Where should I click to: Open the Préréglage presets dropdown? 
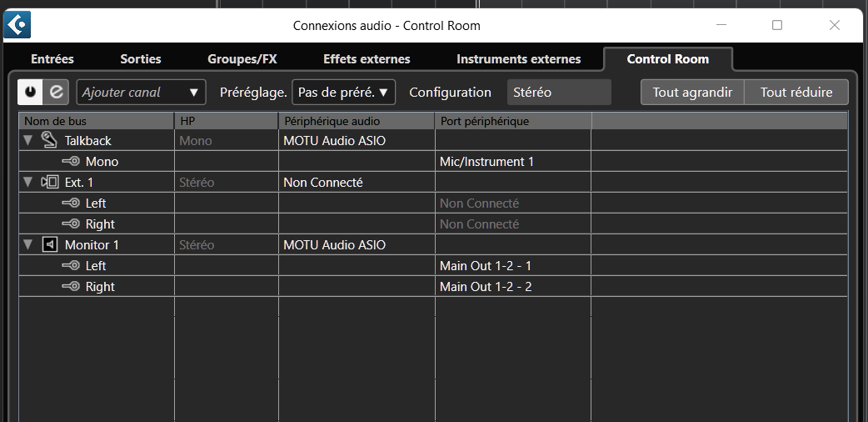tap(343, 92)
